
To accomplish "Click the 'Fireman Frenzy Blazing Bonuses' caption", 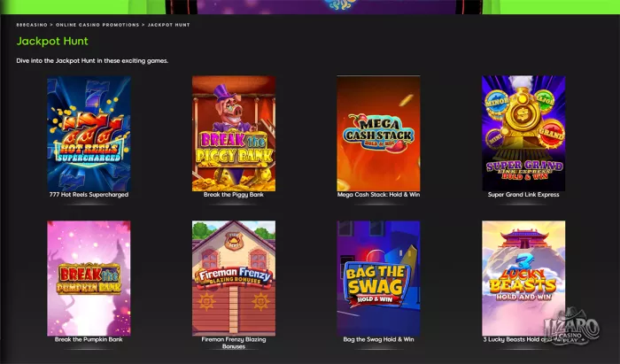I will coord(234,343).
